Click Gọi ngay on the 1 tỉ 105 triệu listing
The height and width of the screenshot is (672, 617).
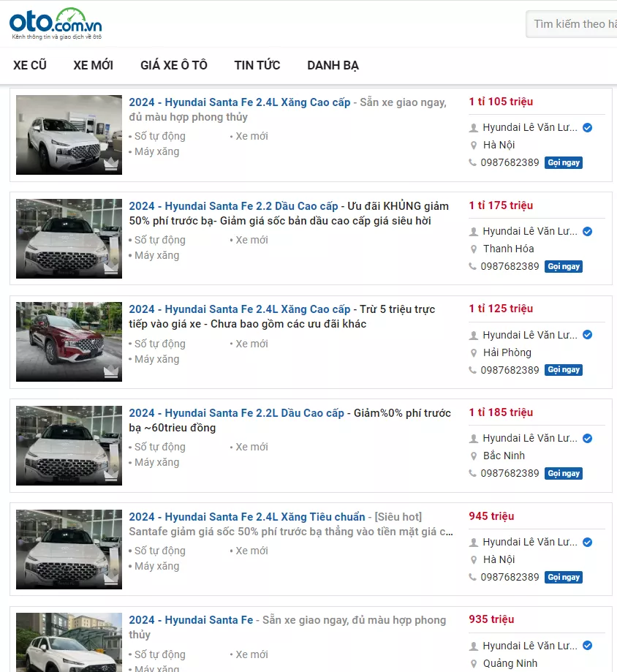point(564,162)
